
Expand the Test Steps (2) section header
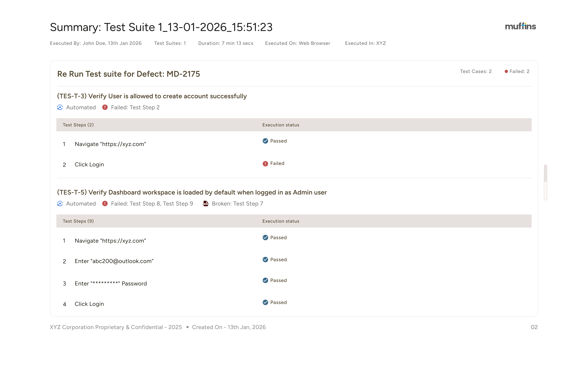click(78, 125)
